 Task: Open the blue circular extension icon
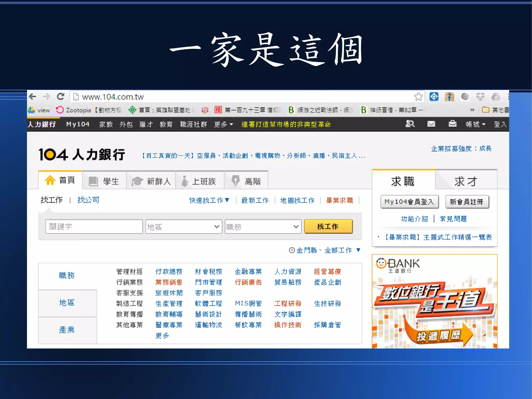pyautogui.click(x=434, y=97)
